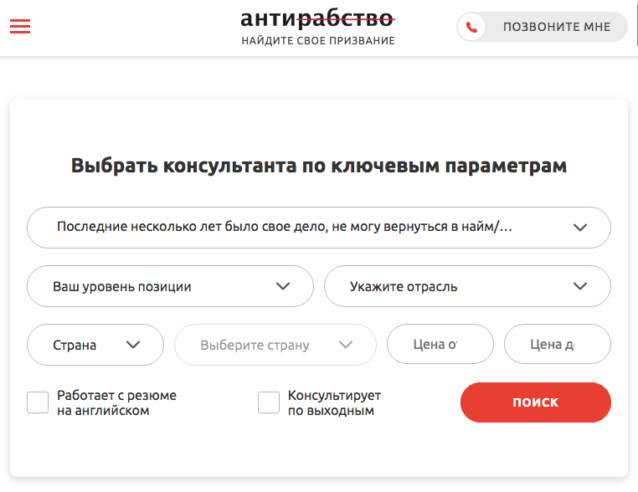
Task: Click the red phone icon
Action: (471, 27)
